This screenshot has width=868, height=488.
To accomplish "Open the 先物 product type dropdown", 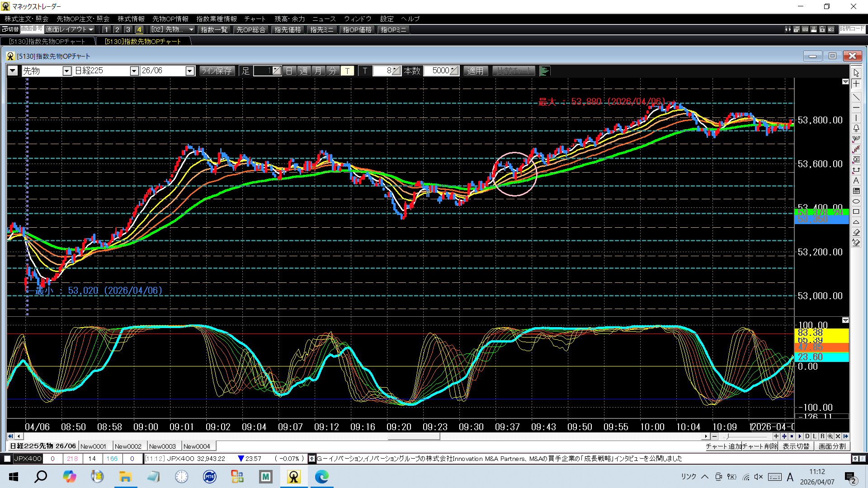I will (67, 71).
